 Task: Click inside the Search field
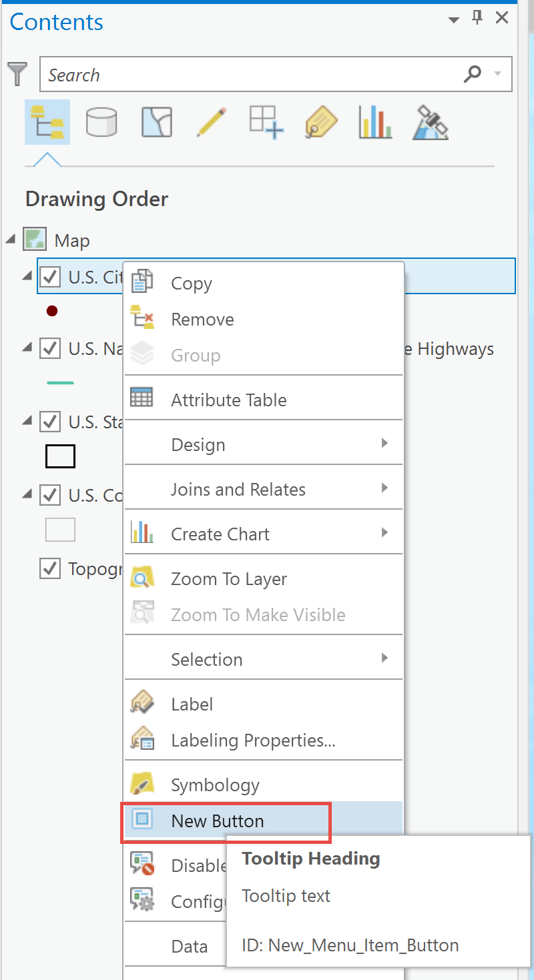pos(254,74)
